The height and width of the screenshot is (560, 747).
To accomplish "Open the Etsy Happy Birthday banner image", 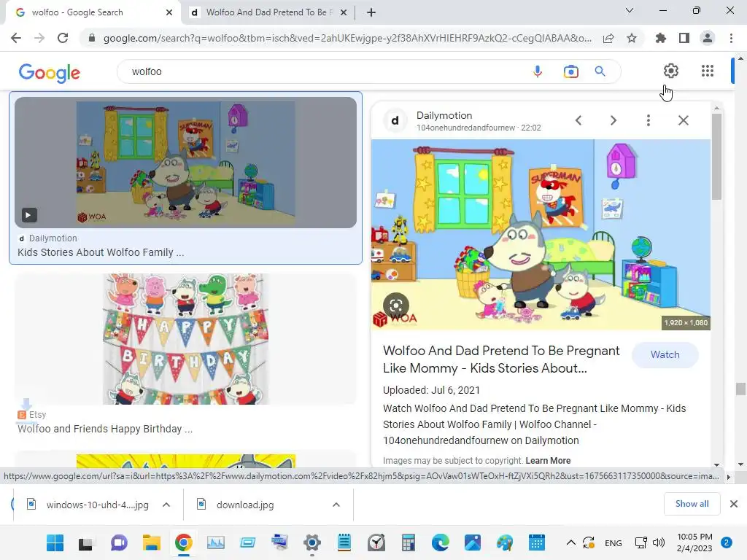I will [185, 339].
